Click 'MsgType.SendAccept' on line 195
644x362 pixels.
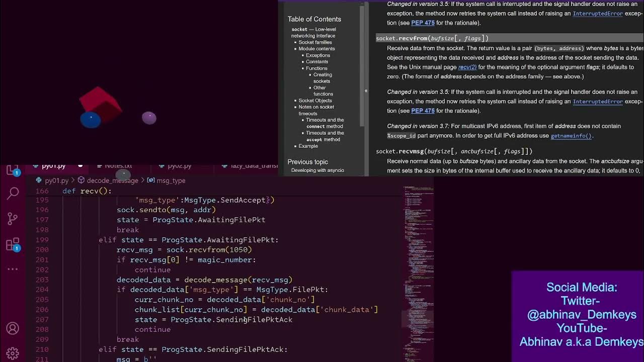pyautogui.click(x=224, y=200)
